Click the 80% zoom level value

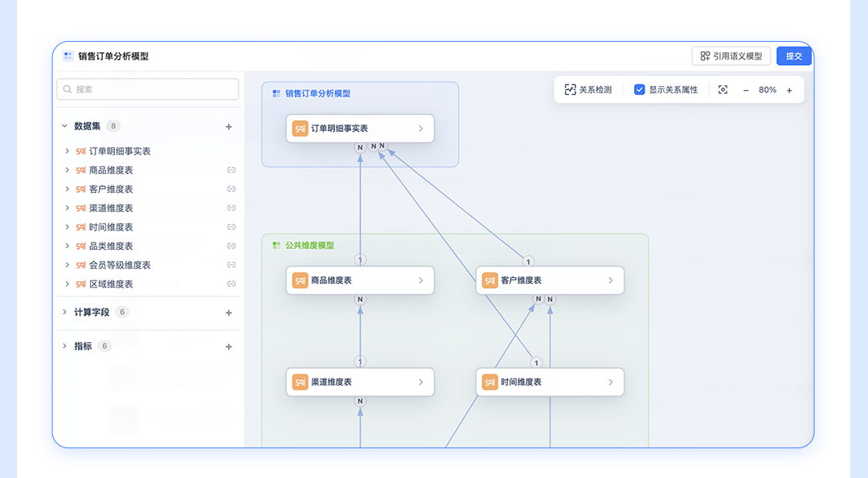768,90
